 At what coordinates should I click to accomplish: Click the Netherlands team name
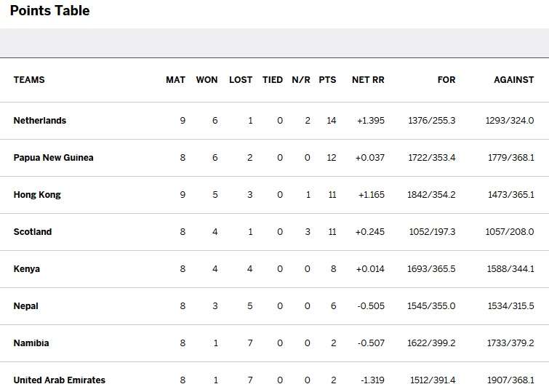[40, 121]
